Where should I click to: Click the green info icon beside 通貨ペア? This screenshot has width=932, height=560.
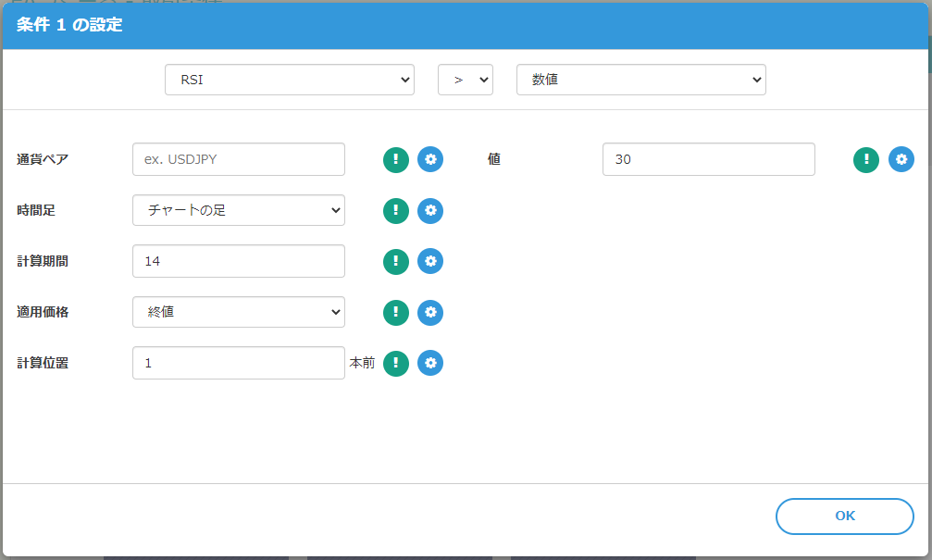pos(396,159)
